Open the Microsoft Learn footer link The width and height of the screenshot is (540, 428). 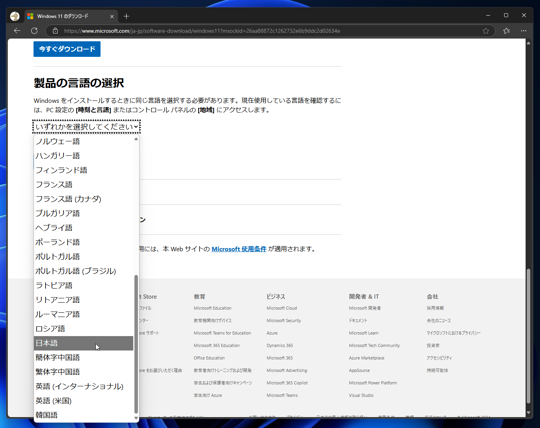[364, 333]
